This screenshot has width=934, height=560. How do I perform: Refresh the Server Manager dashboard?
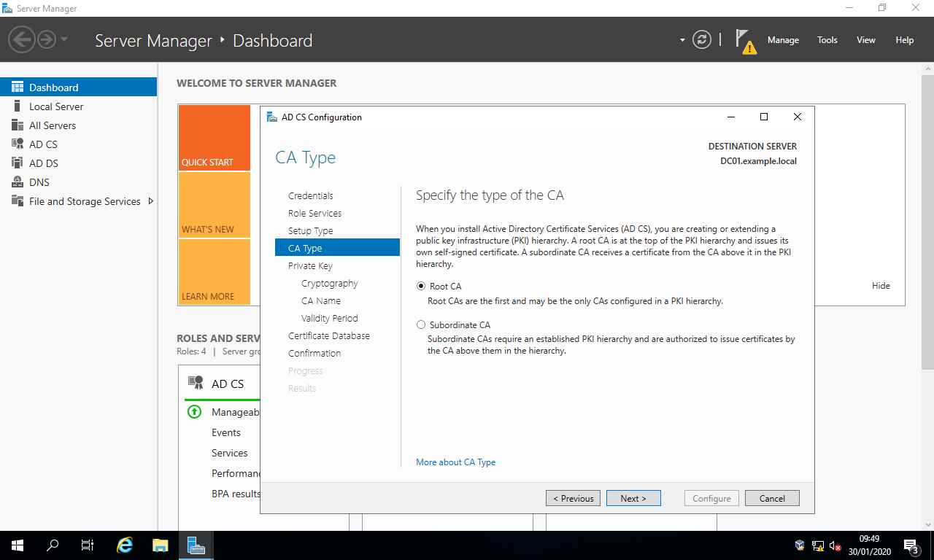pos(702,40)
